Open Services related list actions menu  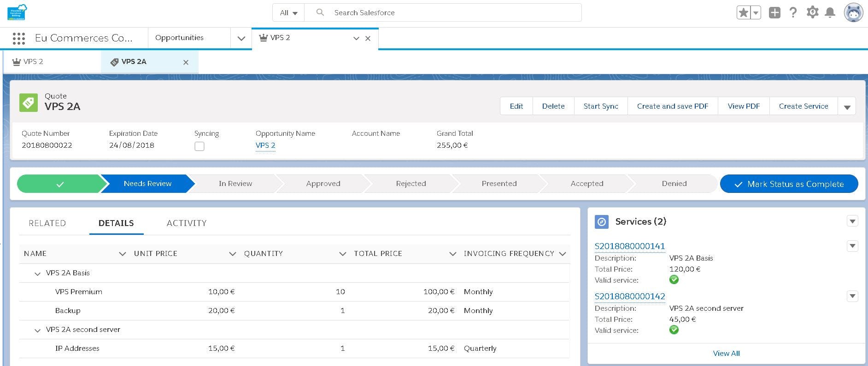click(852, 221)
